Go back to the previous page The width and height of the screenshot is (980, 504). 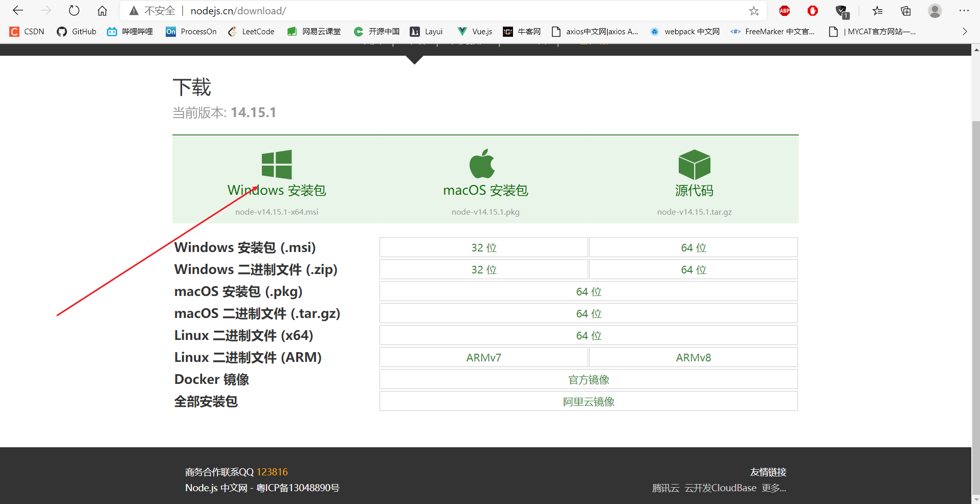(18, 10)
